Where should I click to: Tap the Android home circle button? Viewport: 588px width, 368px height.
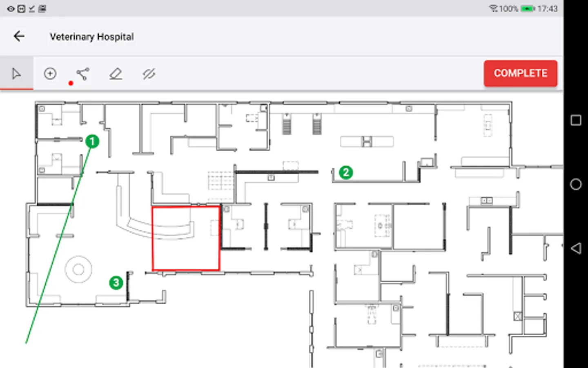pos(576,184)
